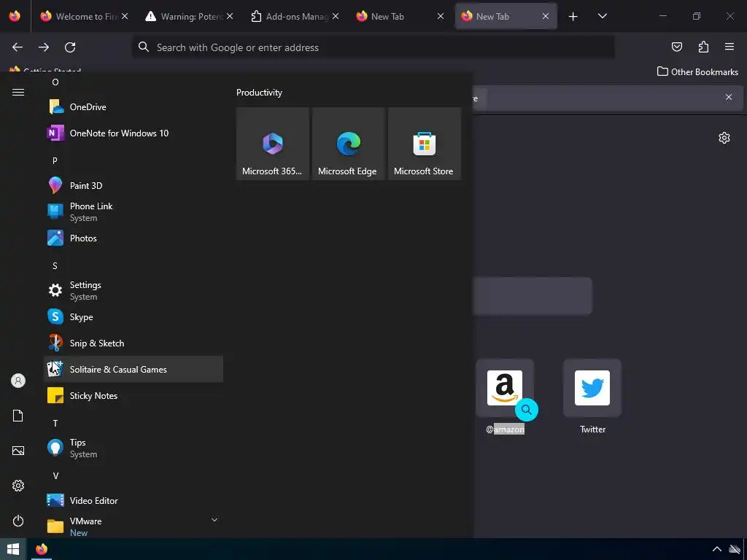The height and width of the screenshot is (560, 747).
Task: Open Sticky Notes
Action: 133,395
